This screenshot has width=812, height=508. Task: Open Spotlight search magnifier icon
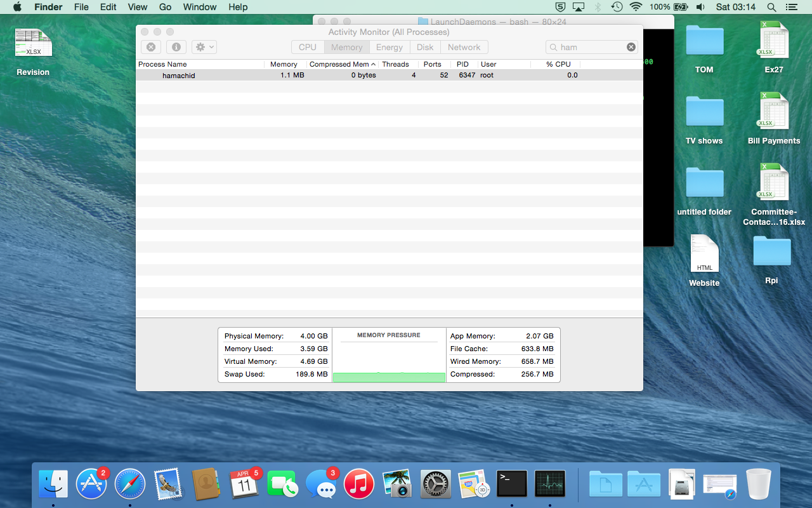pyautogui.click(x=771, y=7)
